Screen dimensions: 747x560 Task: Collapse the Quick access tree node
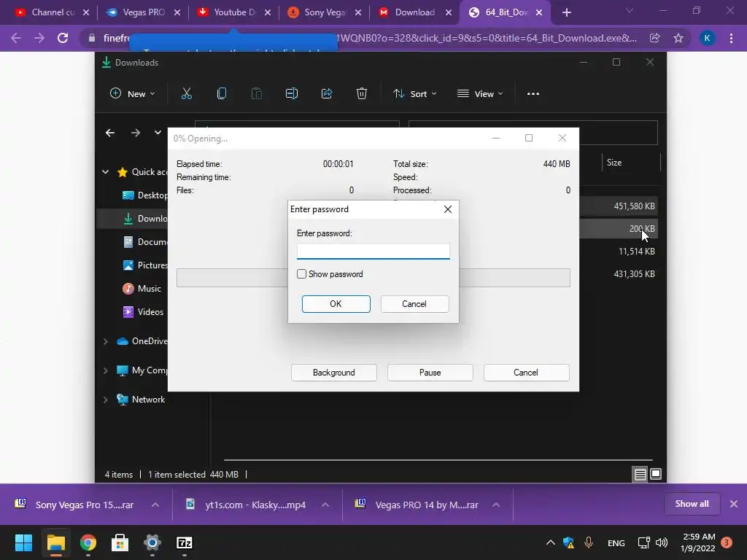pyautogui.click(x=106, y=172)
